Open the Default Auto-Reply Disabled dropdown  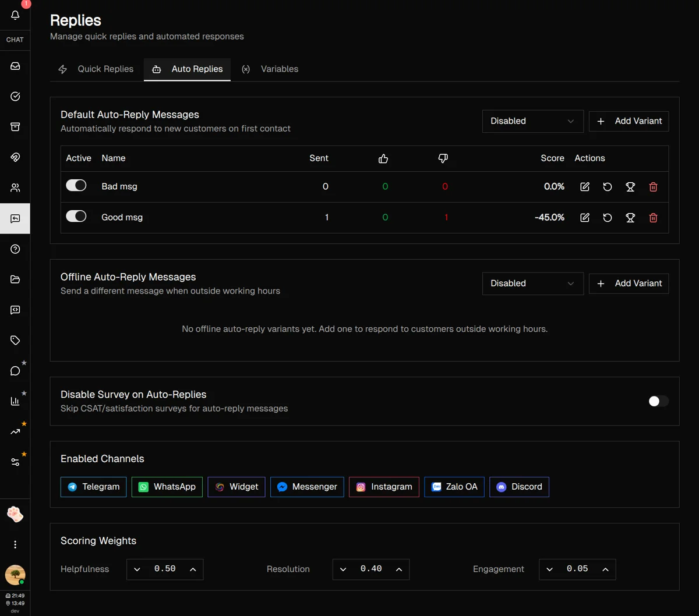point(532,121)
